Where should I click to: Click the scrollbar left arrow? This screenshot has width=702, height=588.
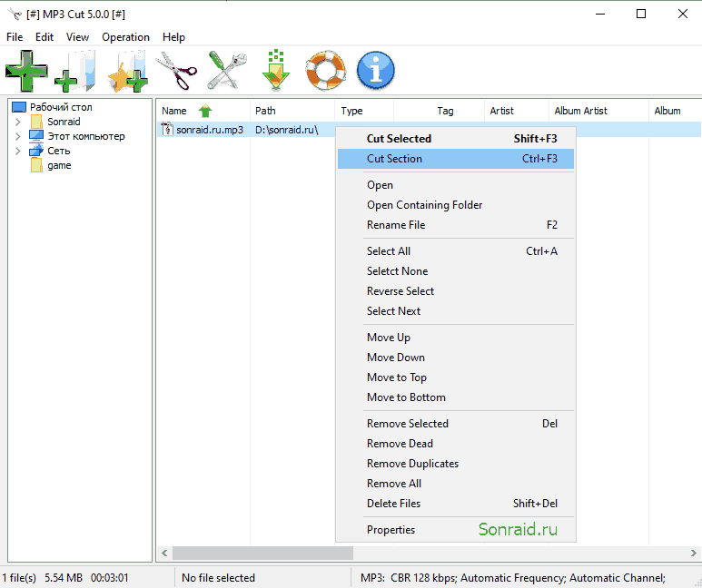[x=164, y=554]
